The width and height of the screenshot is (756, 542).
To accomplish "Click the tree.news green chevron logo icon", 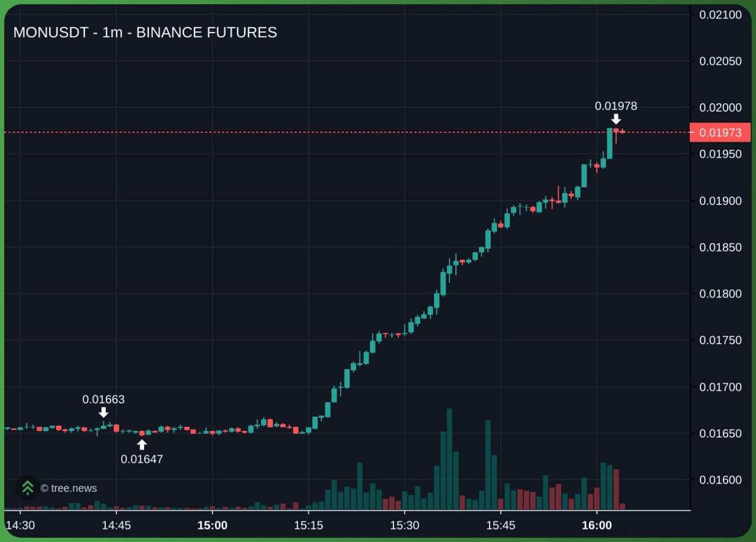I will pyautogui.click(x=27, y=488).
